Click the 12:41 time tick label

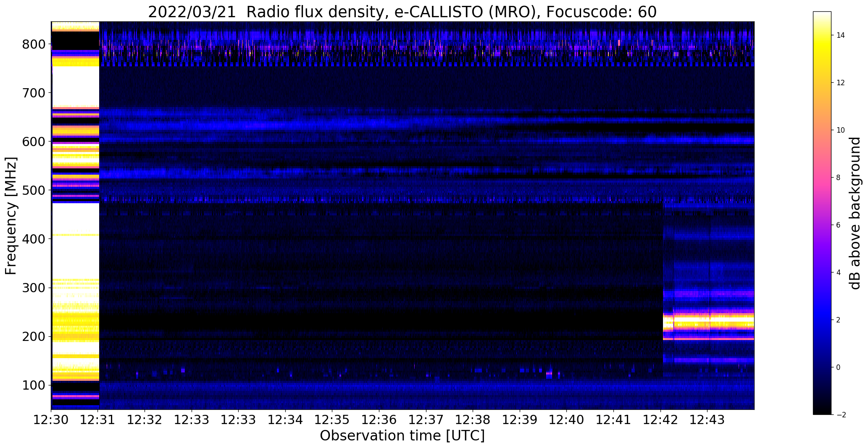click(x=614, y=420)
